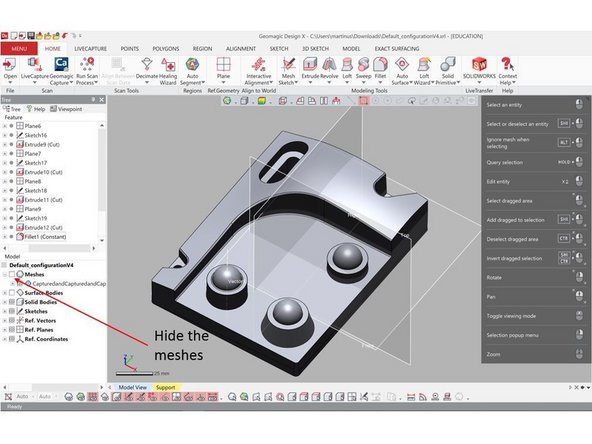Viewport: 592px width, 444px height.
Task: Toggle visibility eye of Sketch16 feature
Action: pos(12,135)
